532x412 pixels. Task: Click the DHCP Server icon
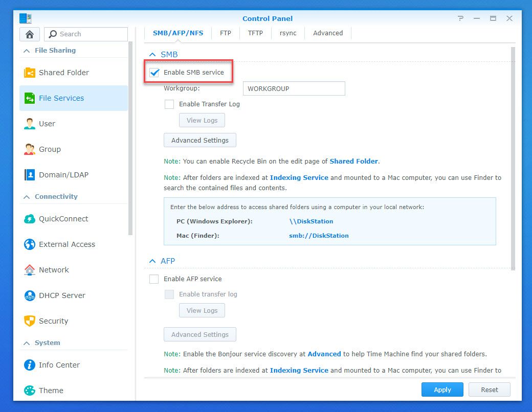(x=30, y=295)
